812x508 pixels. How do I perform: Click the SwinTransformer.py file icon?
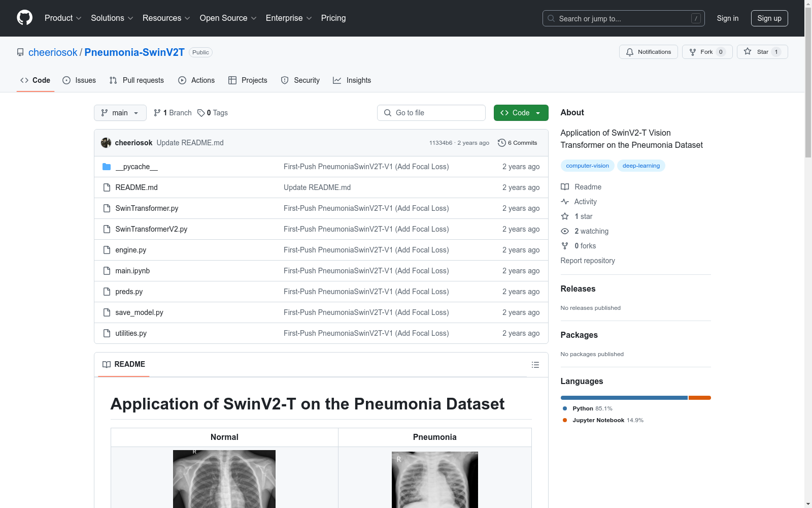coord(107,208)
